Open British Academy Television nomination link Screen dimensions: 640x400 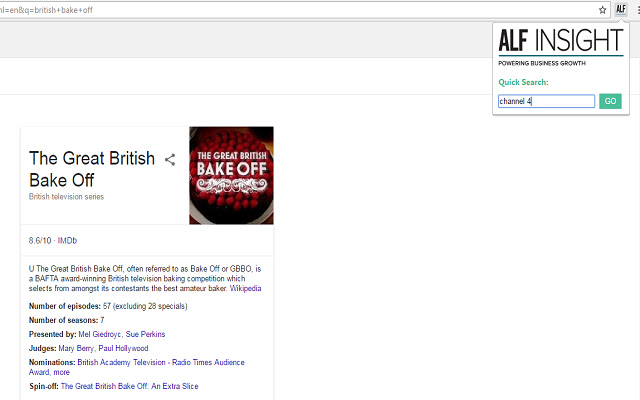[121, 362]
